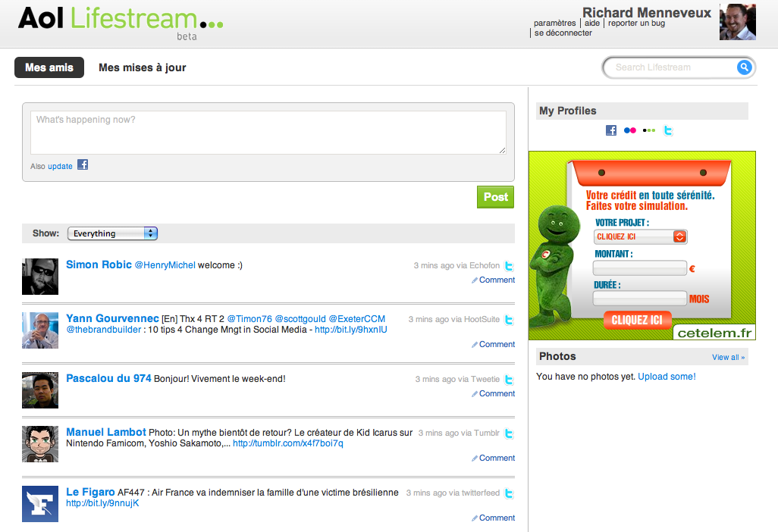Viewport: 778px width, 532px height.
Task: Open the Flickr profile icon under My Profiles
Action: [629, 130]
